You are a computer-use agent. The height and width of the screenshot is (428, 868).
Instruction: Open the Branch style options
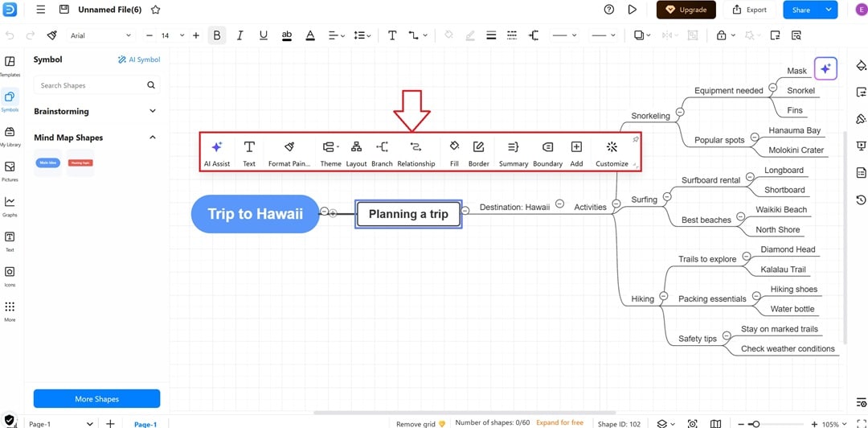click(382, 154)
